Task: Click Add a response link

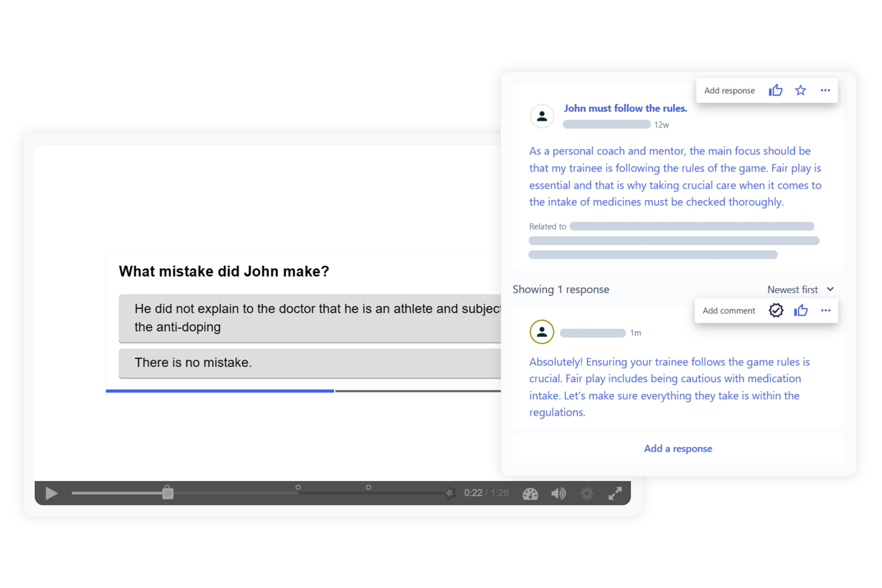Action: point(678,449)
